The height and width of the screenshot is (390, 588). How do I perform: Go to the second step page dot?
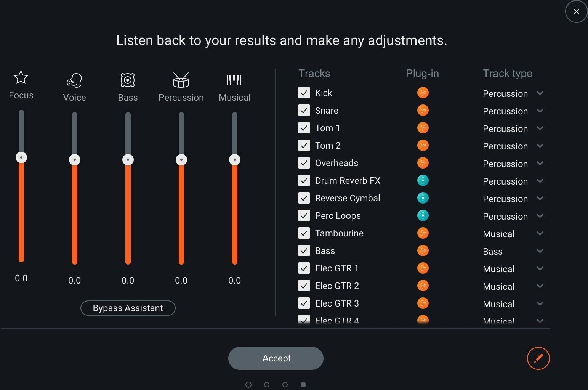(267, 385)
